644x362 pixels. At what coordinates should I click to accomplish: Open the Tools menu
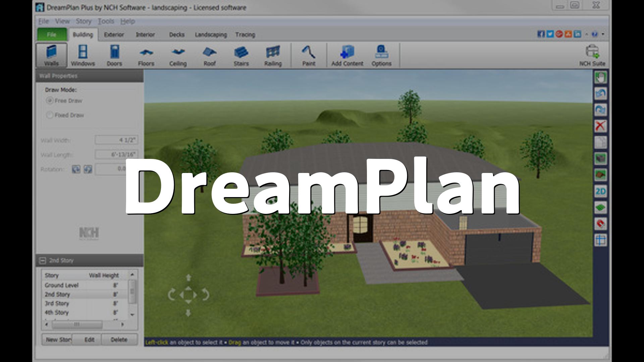click(106, 21)
